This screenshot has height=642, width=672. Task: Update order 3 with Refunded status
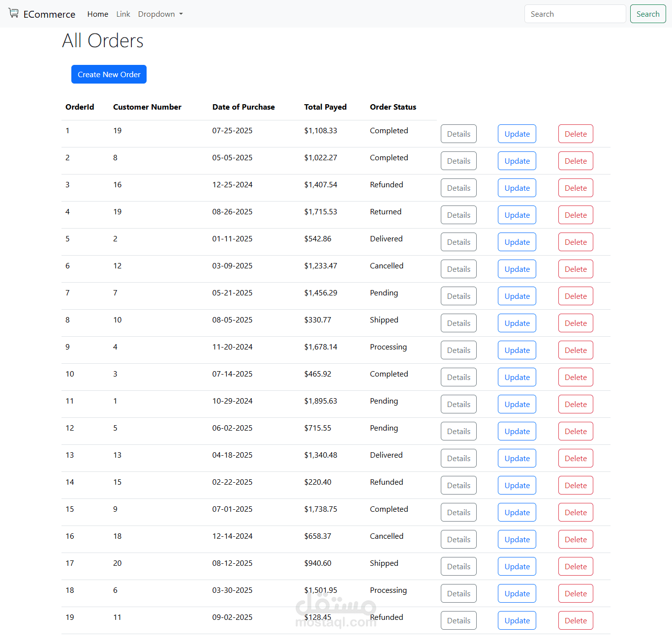pyautogui.click(x=517, y=188)
